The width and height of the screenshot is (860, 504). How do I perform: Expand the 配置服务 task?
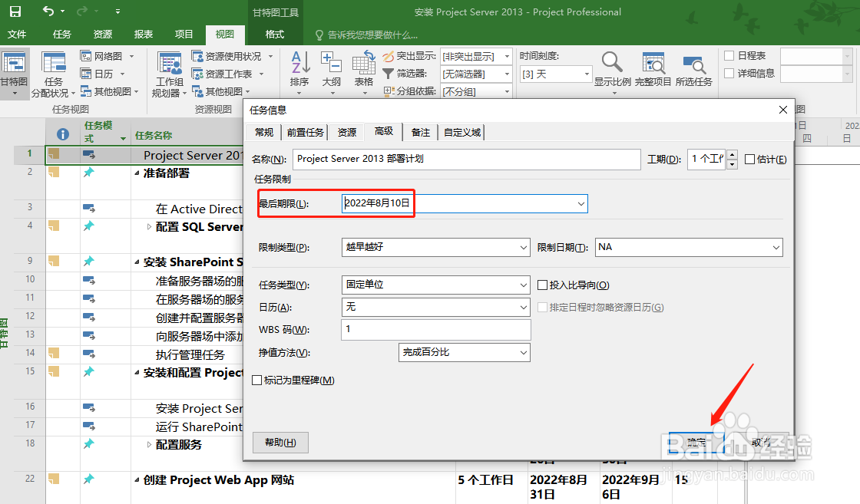click(149, 445)
